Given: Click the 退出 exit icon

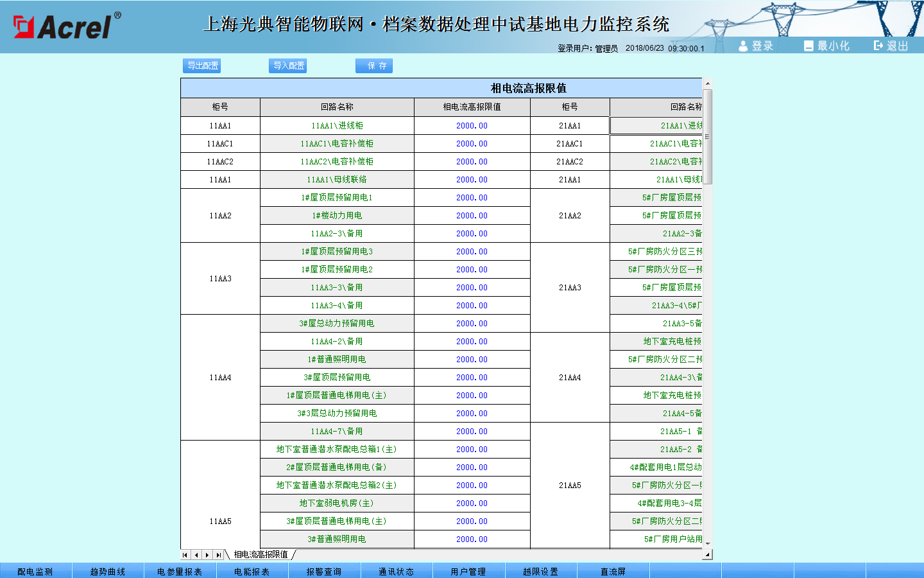Looking at the screenshot, I should tap(878, 46).
